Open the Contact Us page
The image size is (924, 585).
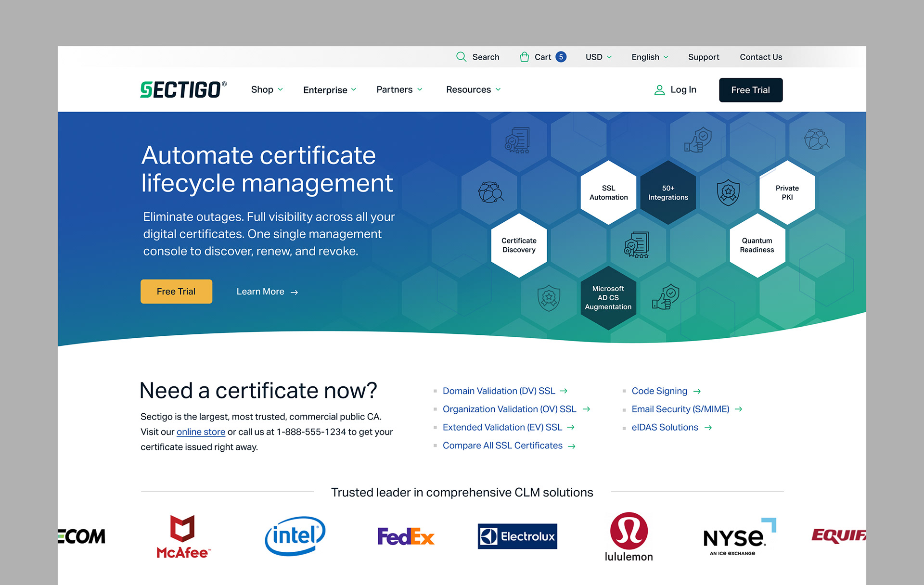[x=761, y=57]
